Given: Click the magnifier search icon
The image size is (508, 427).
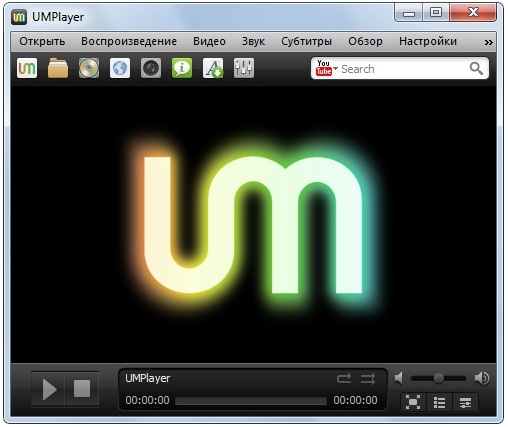Looking at the screenshot, I should click(476, 69).
